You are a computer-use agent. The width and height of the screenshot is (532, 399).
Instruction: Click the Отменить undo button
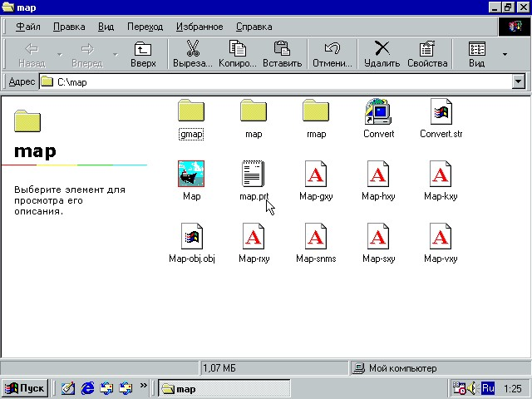click(x=332, y=54)
